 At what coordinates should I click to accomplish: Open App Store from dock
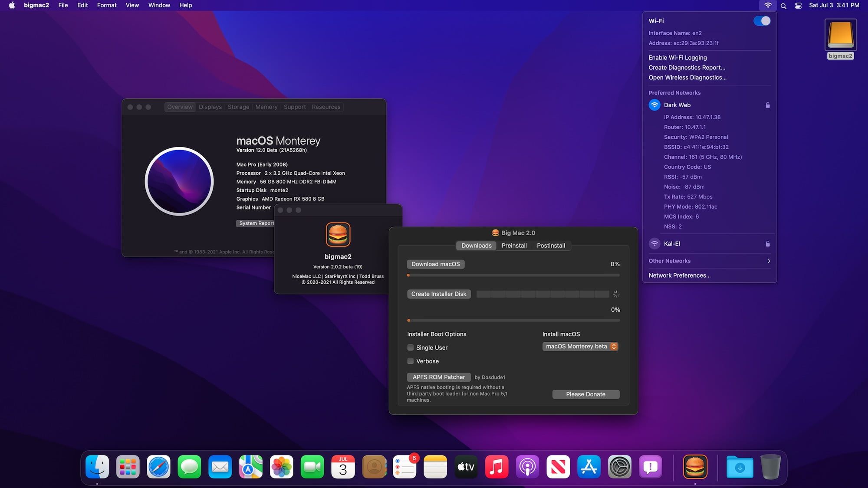click(589, 467)
